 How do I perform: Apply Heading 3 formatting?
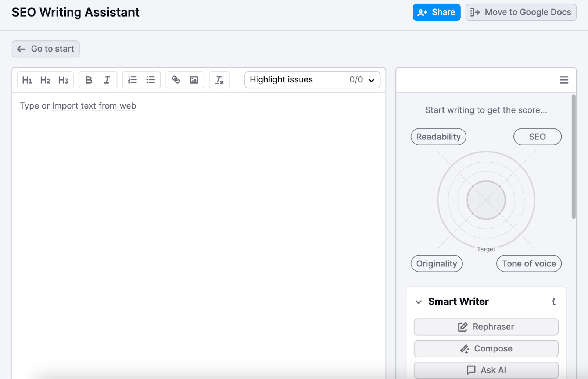coord(64,80)
